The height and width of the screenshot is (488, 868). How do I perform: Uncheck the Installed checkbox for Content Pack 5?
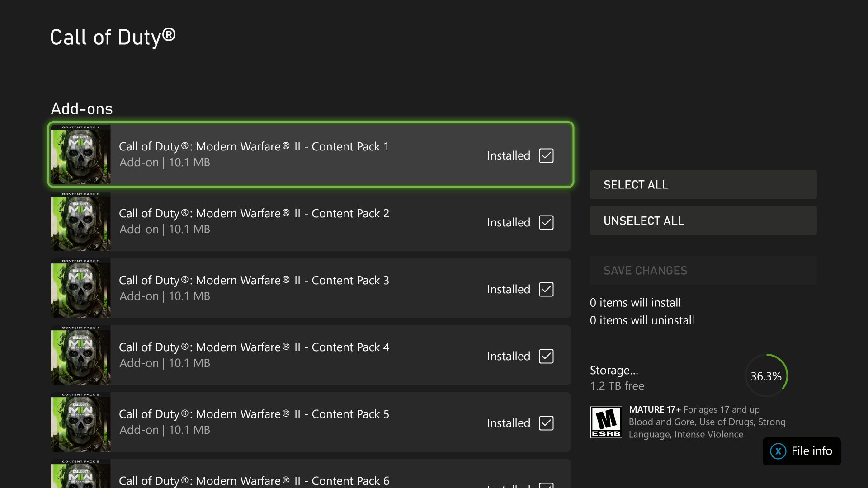tap(546, 423)
